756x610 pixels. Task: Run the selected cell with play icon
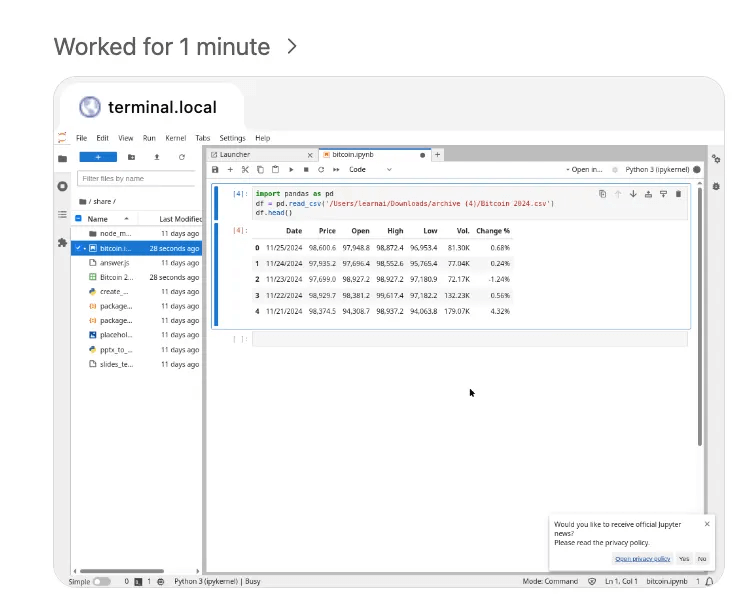(x=291, y=170)
